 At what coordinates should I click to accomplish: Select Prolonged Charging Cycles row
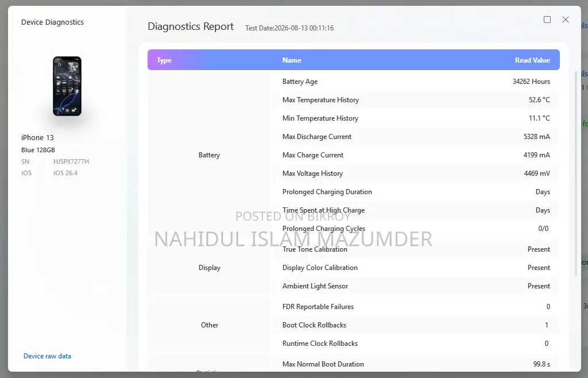[x=416, y=229]
